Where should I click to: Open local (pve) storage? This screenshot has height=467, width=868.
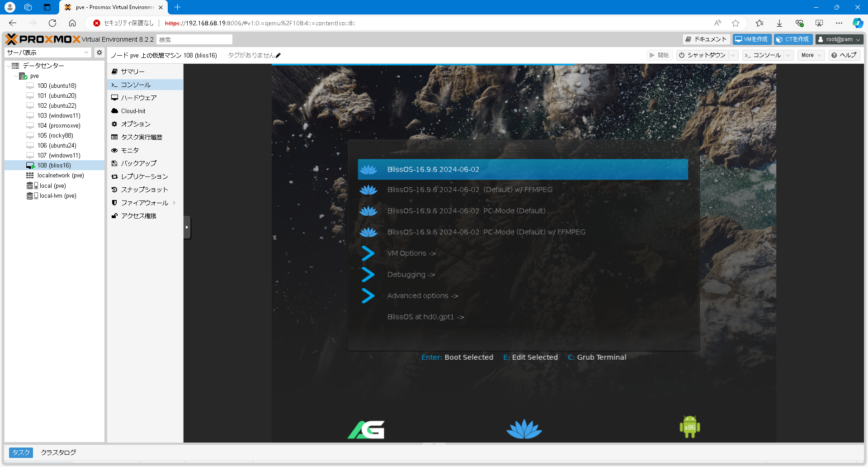52,186
